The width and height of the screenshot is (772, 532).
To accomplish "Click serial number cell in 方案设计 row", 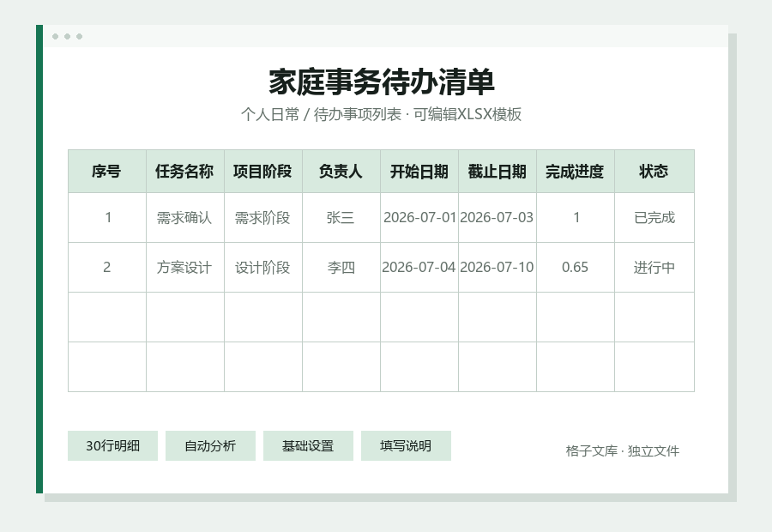I will click(x=107, y=268).
